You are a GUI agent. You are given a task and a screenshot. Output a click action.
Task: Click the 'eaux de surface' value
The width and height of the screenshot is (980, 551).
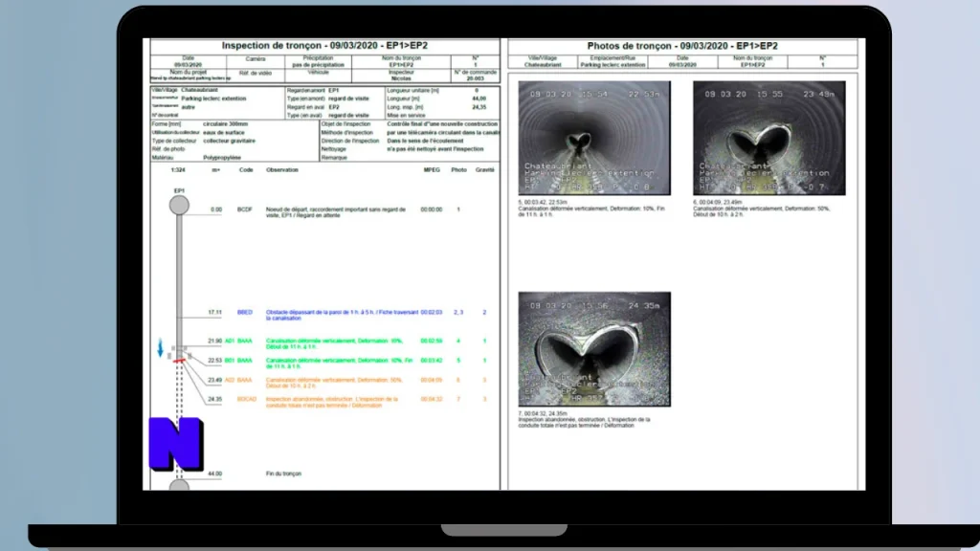223,133
